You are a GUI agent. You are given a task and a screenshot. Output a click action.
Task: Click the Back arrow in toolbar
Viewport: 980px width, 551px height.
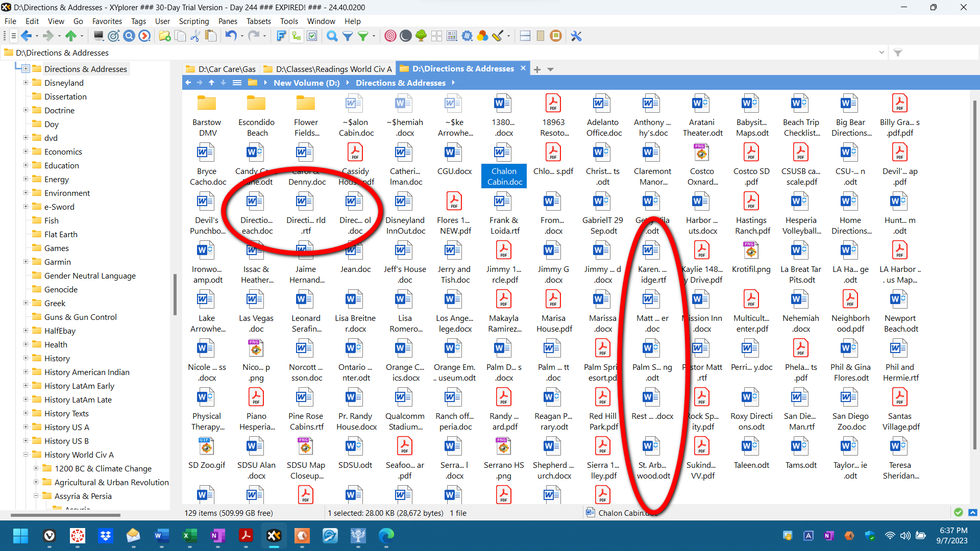click(x=27, y=36)
